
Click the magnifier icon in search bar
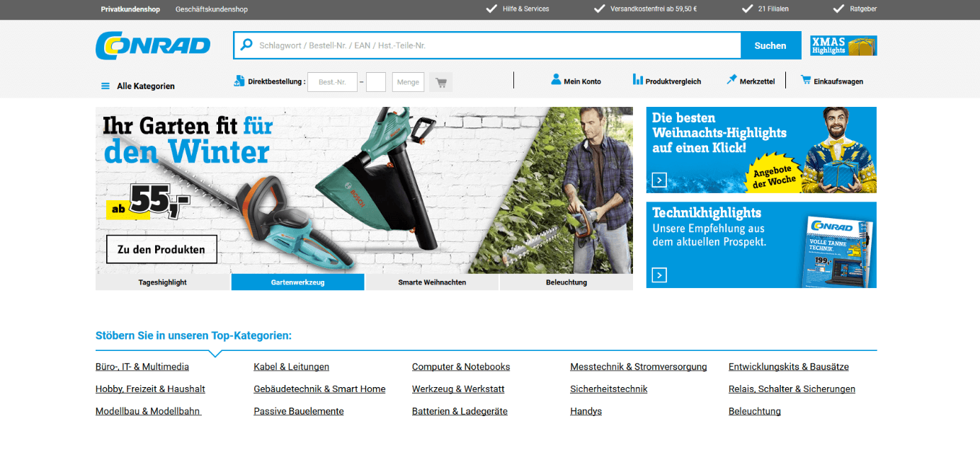pyautogui.click(x=246, y=45)
